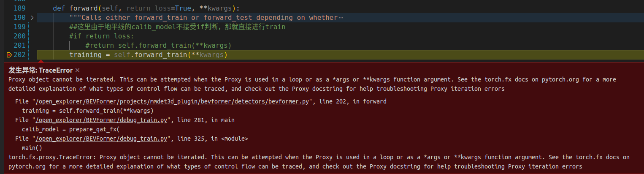
Task: Expand the folded docstring chevron at line 190
Action: 32,18
